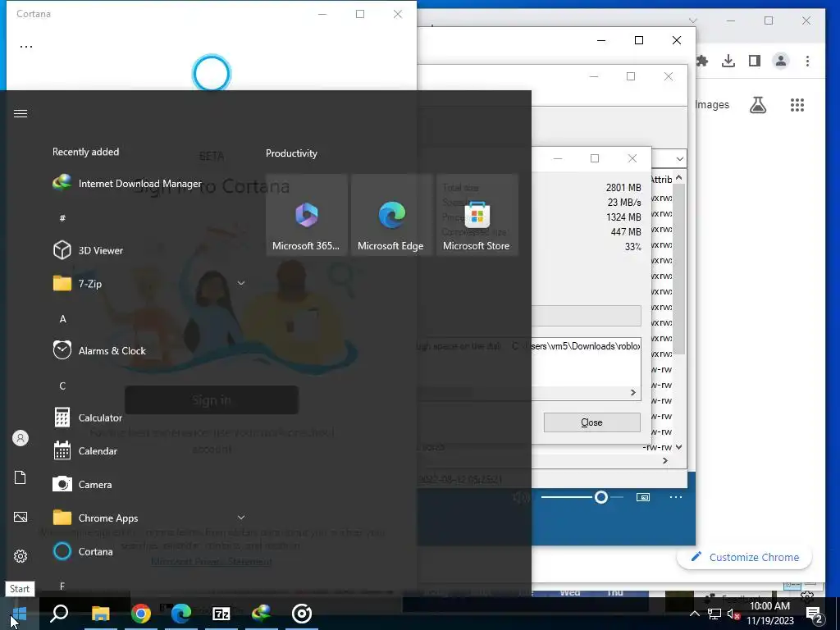The height and width of the screenshot is (630, 840).
Task: Open the Calendar app
Action: click(x=84, y=451)
